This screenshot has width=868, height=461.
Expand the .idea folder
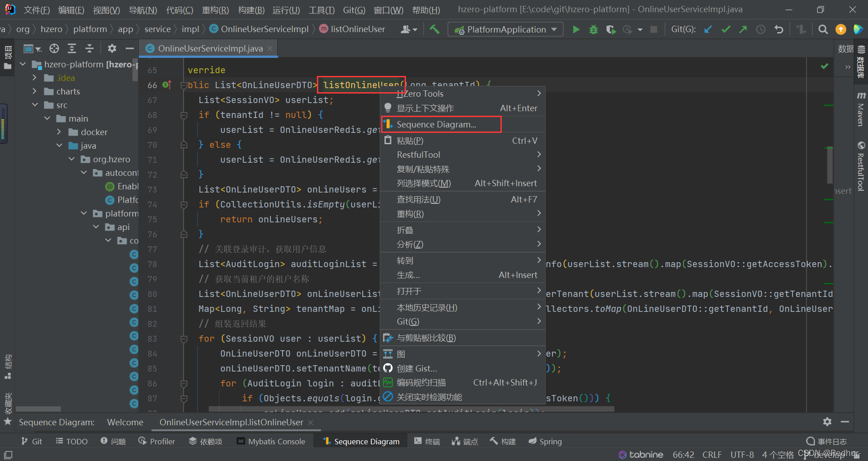coord(35,78)
